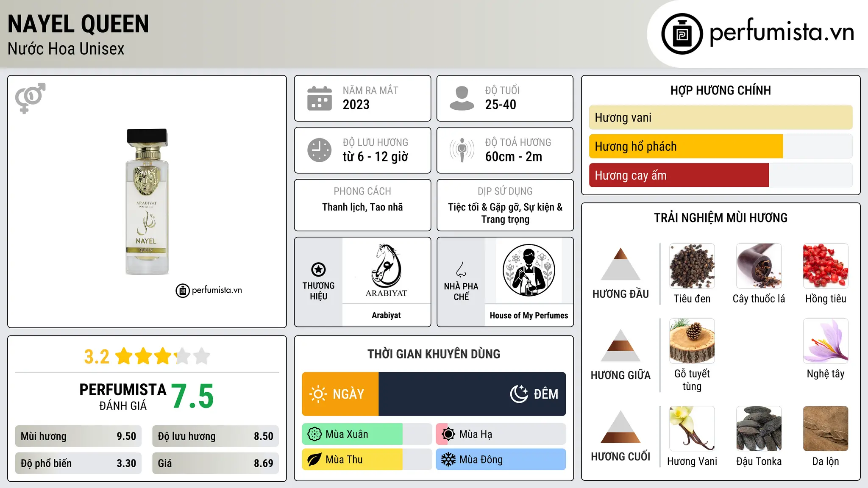Select the Tiêu đen black pepper thumbnail
This screenshot has width=868, height=488.
click(692, 266)
